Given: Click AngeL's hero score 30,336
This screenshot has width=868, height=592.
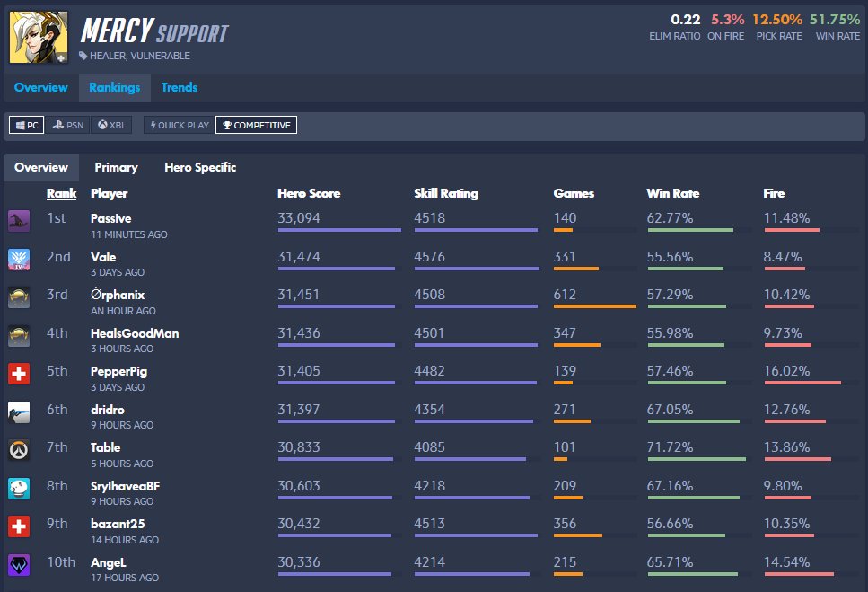Looking at the screenshot, I should coord(299,562).
